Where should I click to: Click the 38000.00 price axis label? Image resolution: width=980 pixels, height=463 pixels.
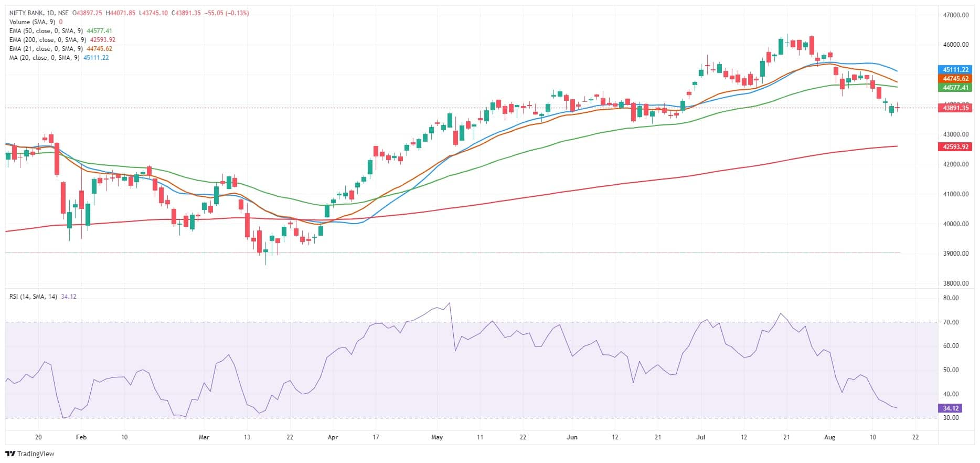point(956,283)
